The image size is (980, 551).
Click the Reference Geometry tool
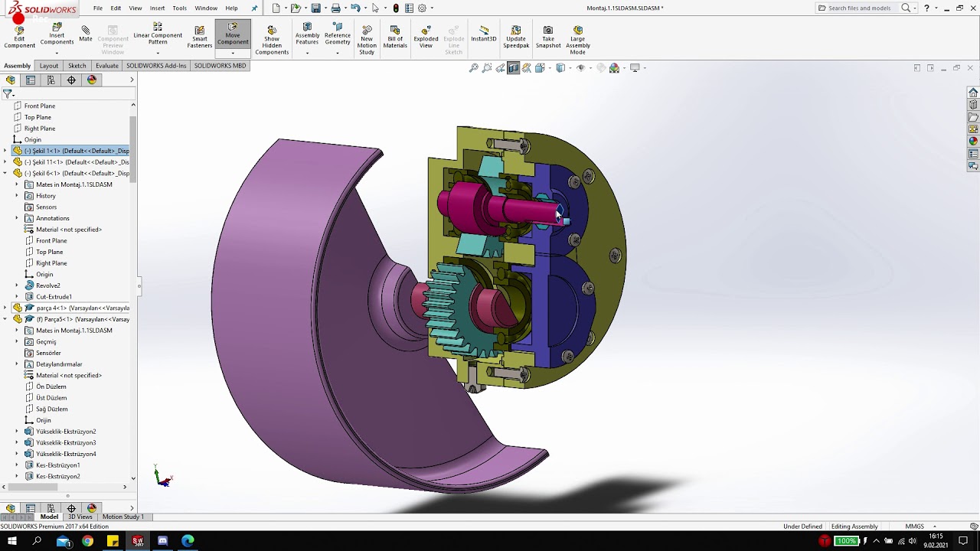[x=337, y=34]
